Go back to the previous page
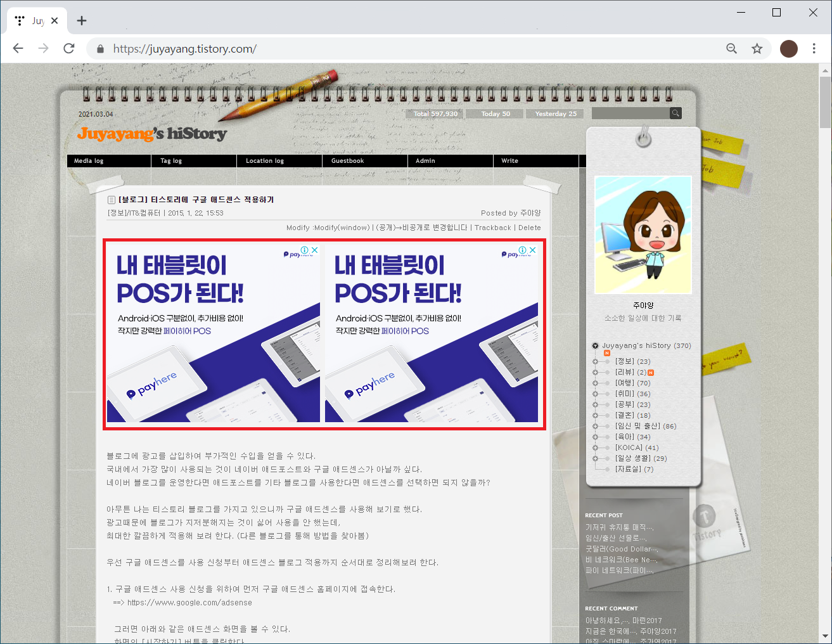The image size is (832, 644). pyautogui.click(x=18, y=49)
